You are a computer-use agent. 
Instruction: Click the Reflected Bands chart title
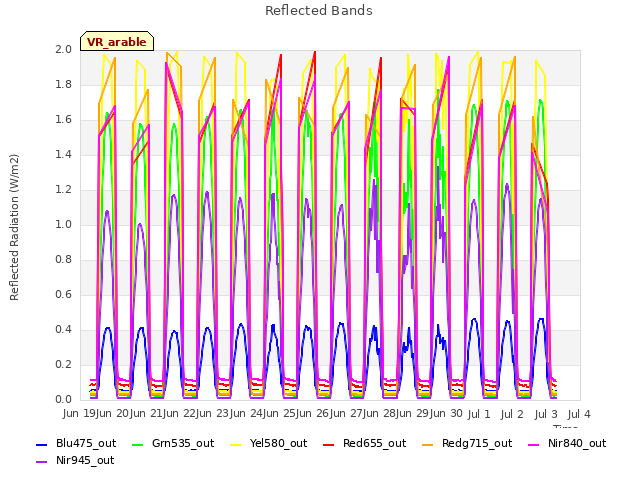tap(319, 11)
